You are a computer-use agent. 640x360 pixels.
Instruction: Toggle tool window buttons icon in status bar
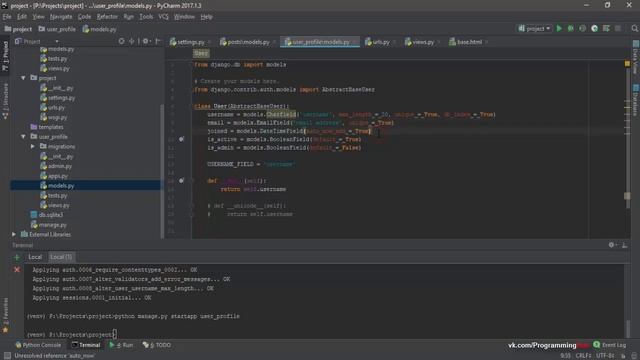7,356
